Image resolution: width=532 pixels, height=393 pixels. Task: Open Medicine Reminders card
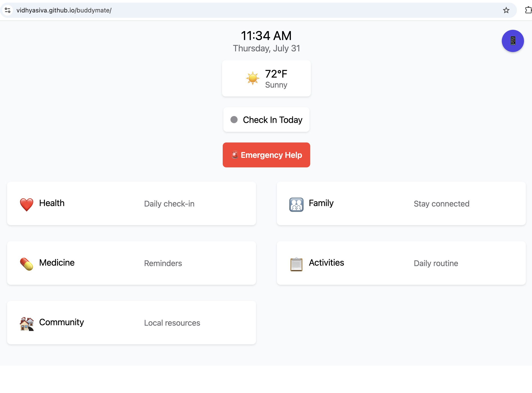[131, 263]
